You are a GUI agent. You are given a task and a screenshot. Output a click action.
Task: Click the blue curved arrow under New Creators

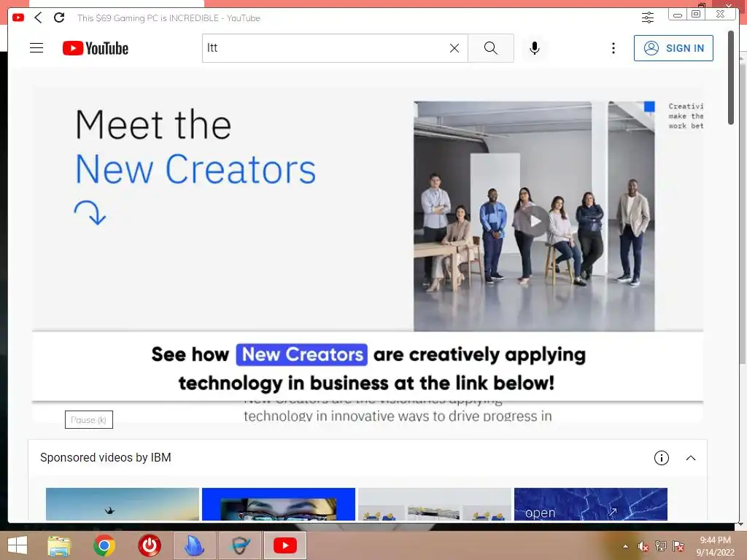click(90, 212)
